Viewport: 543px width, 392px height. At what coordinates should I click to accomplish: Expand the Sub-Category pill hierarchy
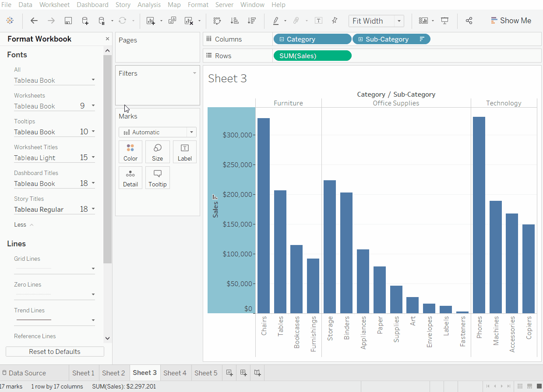(360, 39)
